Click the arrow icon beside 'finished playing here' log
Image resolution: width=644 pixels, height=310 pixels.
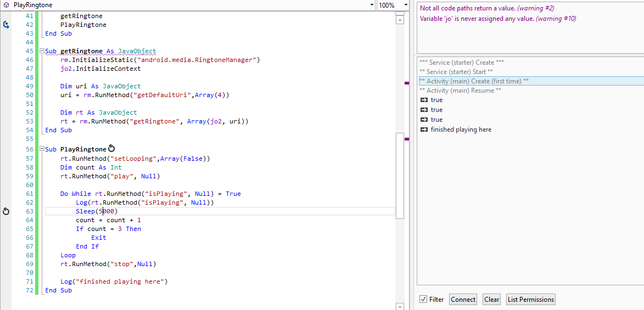pos(423,129)
